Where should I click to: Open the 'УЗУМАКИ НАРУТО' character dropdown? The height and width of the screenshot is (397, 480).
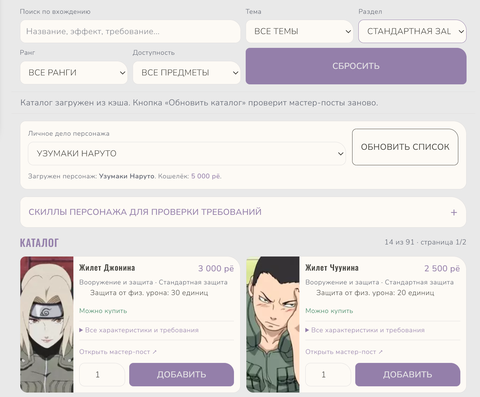click(x=187, y=154)
